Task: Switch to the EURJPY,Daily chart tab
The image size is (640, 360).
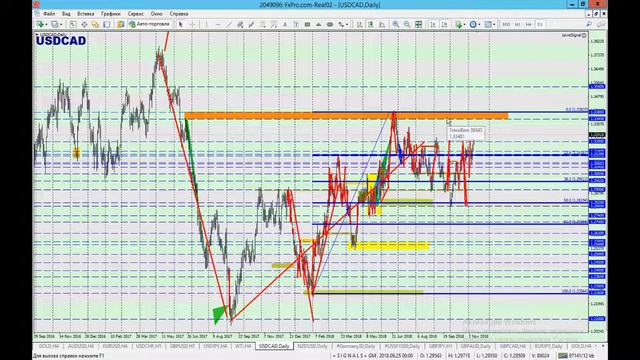Action: (x=549, y=346)
